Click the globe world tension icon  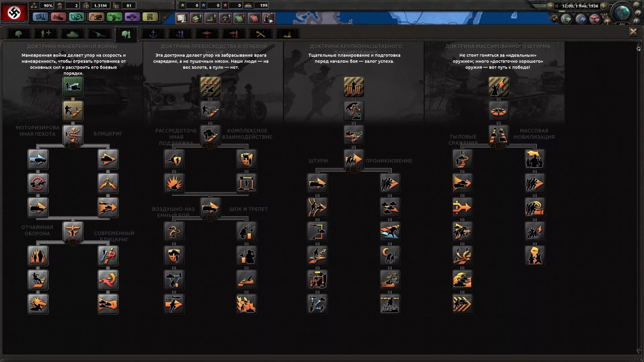point(622,13)
